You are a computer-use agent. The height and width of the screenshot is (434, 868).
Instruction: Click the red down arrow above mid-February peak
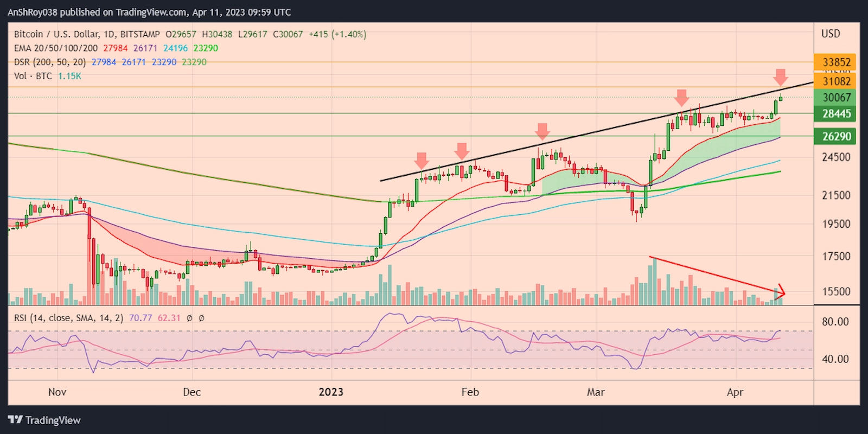tap(542, 131)
